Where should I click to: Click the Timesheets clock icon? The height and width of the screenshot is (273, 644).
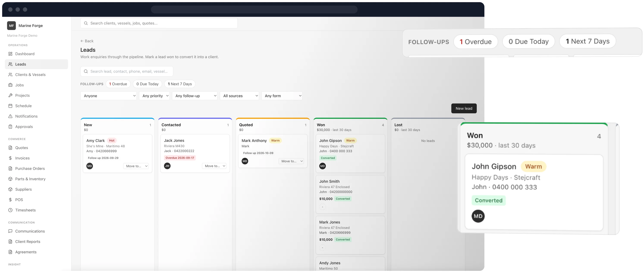pyautogui.click(x=10, y=210)
